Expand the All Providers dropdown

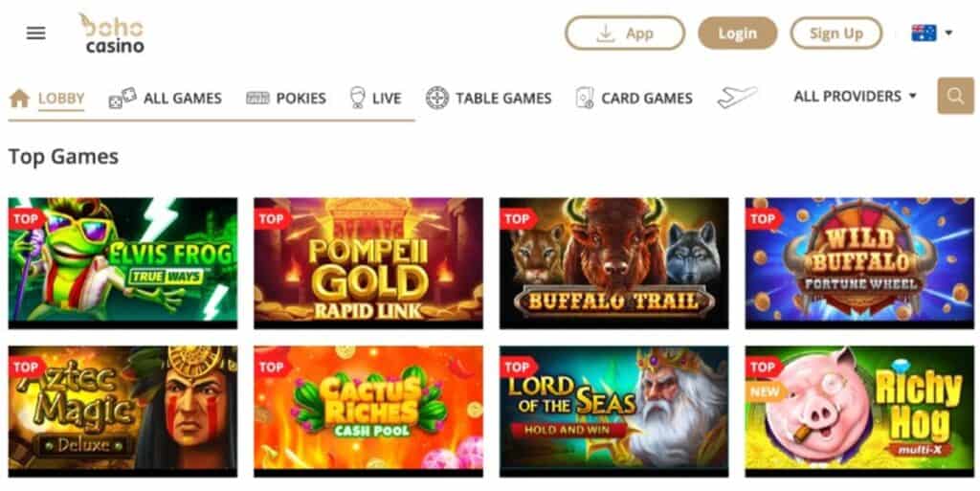click(x=855, y=97)
